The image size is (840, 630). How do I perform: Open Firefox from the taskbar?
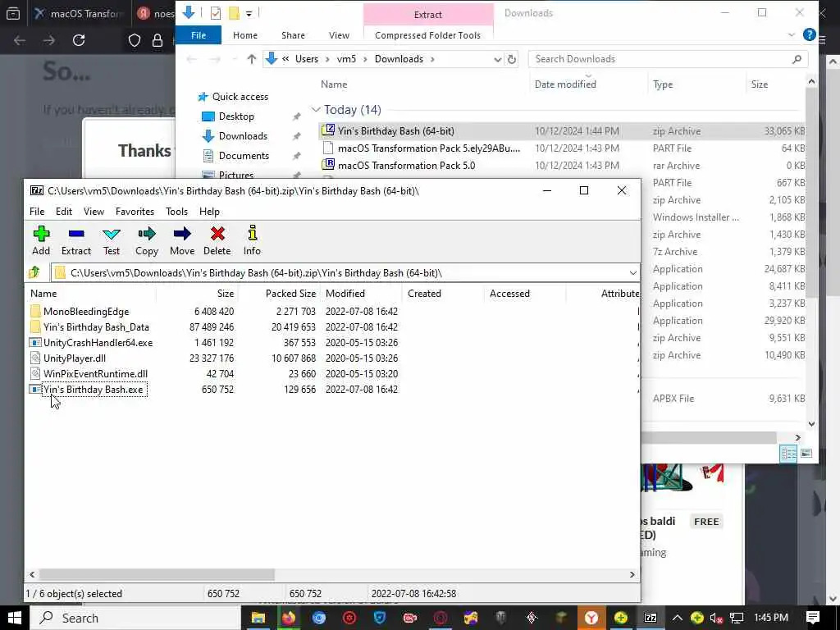[289, 618]
